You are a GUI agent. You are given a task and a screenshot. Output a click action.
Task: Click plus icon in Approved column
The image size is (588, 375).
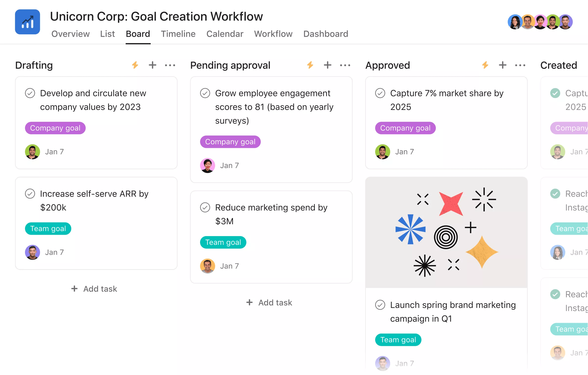(x=503, y=65)
